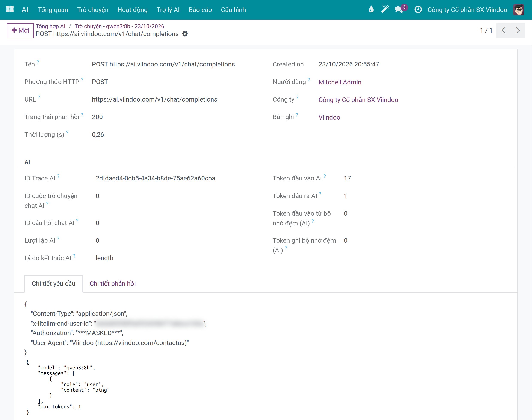Click the 1 / 1 pager counter
The height and width of the screenshot is (420, 532).
click(486, 30)
